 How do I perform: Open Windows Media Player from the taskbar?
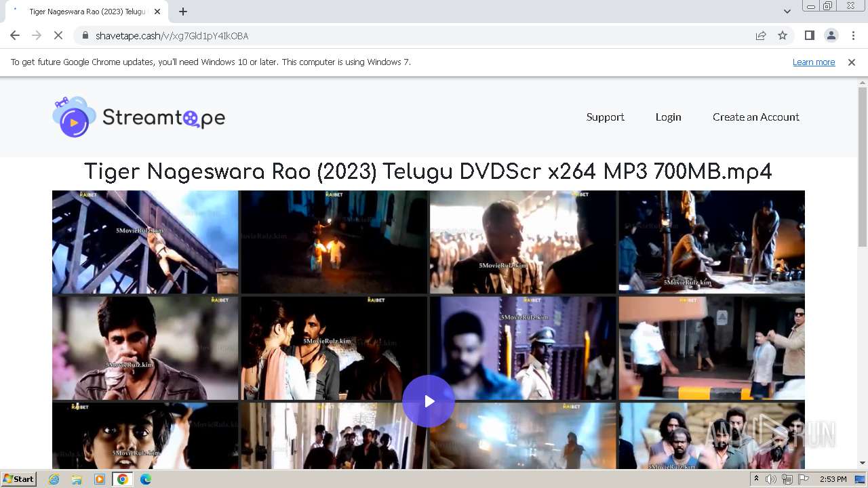(x=100, y=479)
